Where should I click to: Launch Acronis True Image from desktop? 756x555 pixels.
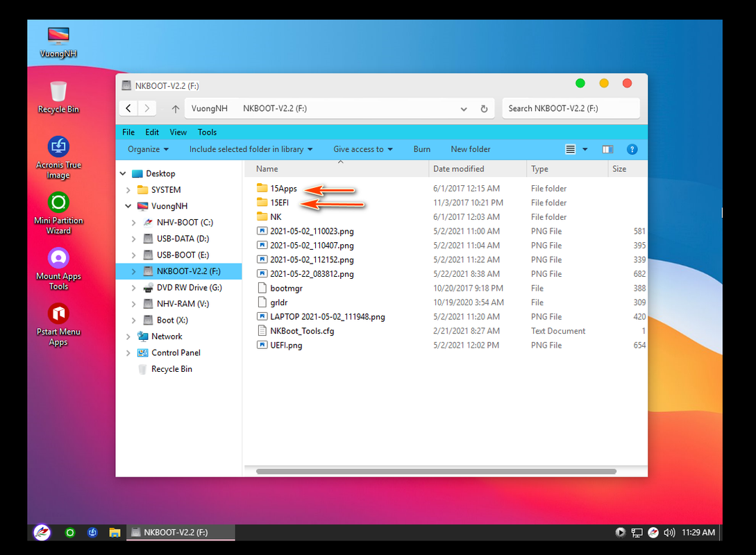click(x=58, y=157)
